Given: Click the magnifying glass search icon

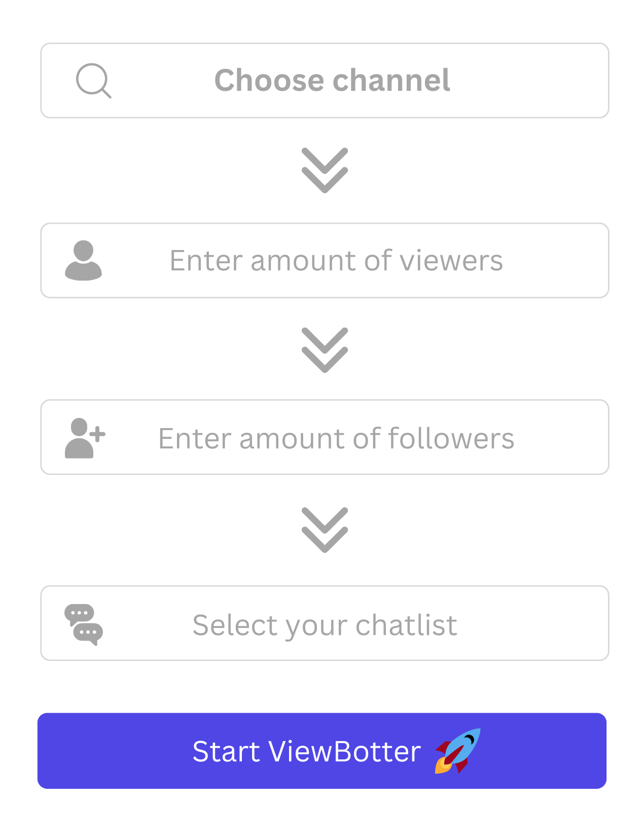Looking at the screenshot, I should [93, 80].
